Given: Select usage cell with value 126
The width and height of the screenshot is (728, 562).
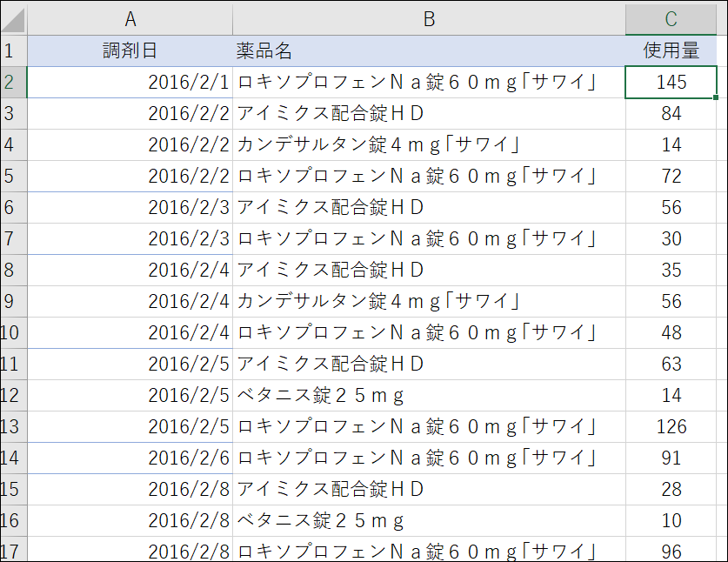Looking at the screenshot, I should (671, 427).
